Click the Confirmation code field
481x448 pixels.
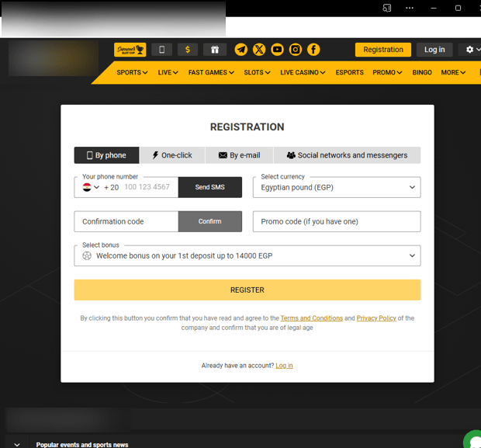tap(126, 221)
